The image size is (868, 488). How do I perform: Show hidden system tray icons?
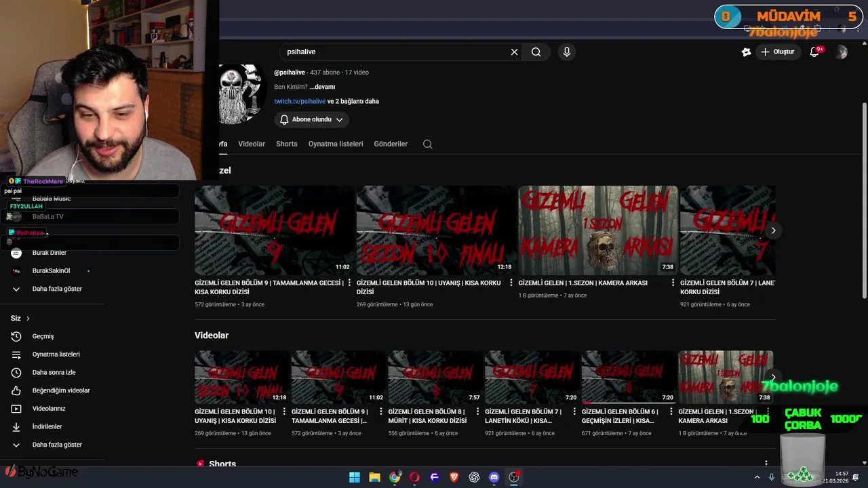tap(757, 477)
